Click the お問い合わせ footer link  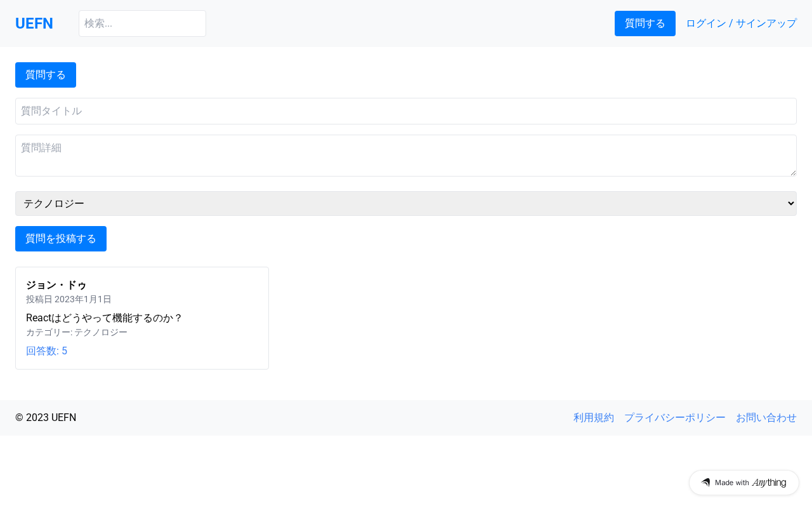tap(766, 418)
